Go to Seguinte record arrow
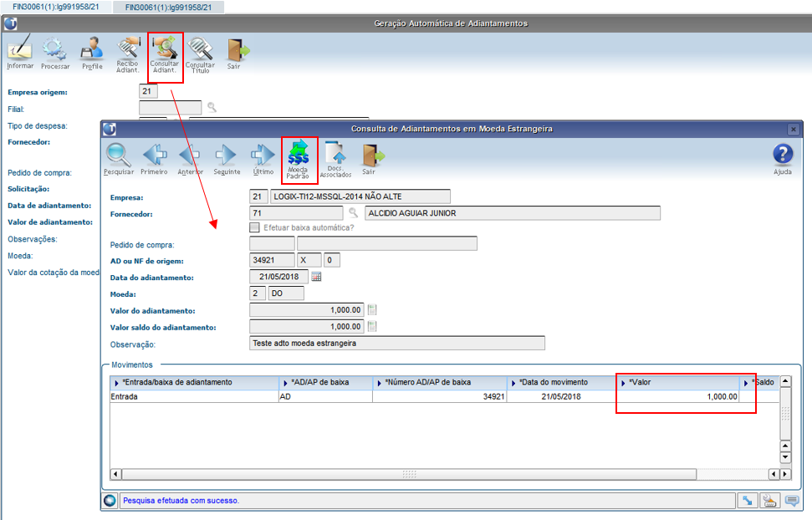 point(227,159)
